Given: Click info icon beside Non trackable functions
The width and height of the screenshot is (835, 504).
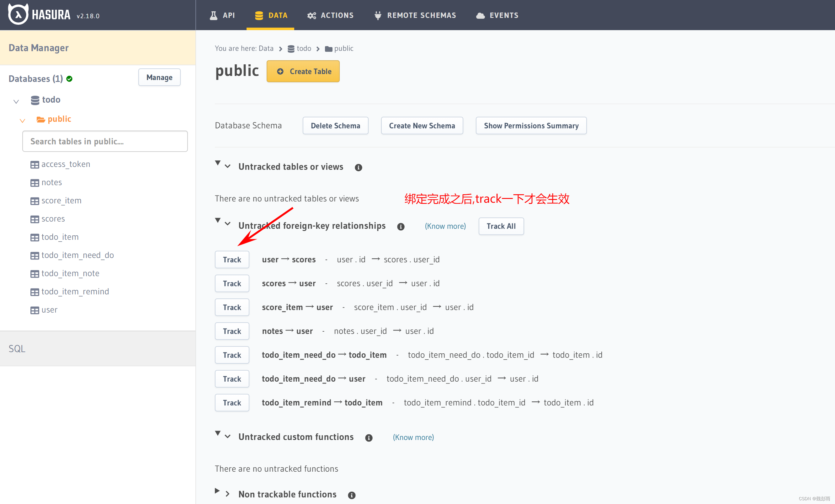Looking at the screenshot, I should pyautogui.click(x=352, y=495).
